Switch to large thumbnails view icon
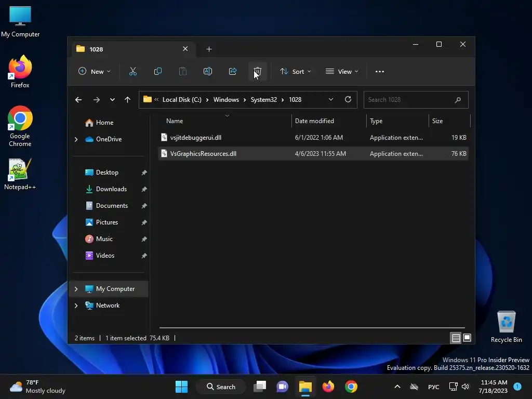 [x=467, y=338]
